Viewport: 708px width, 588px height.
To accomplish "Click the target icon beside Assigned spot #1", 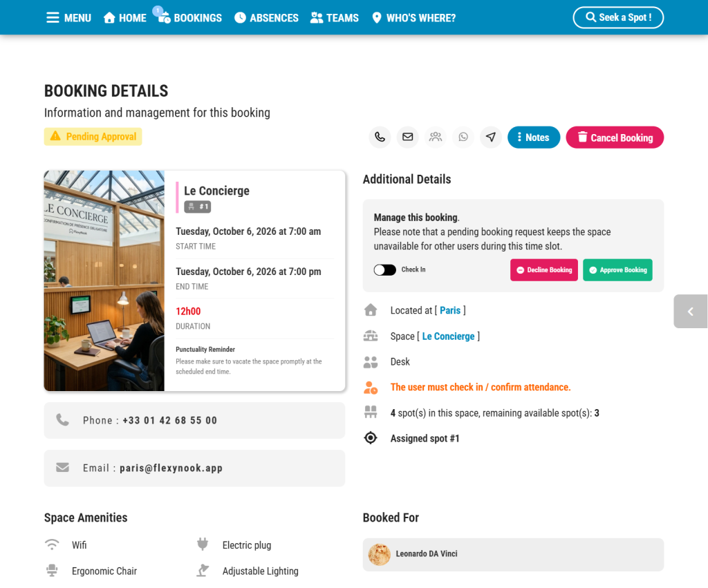I will [x=371, y=438].
